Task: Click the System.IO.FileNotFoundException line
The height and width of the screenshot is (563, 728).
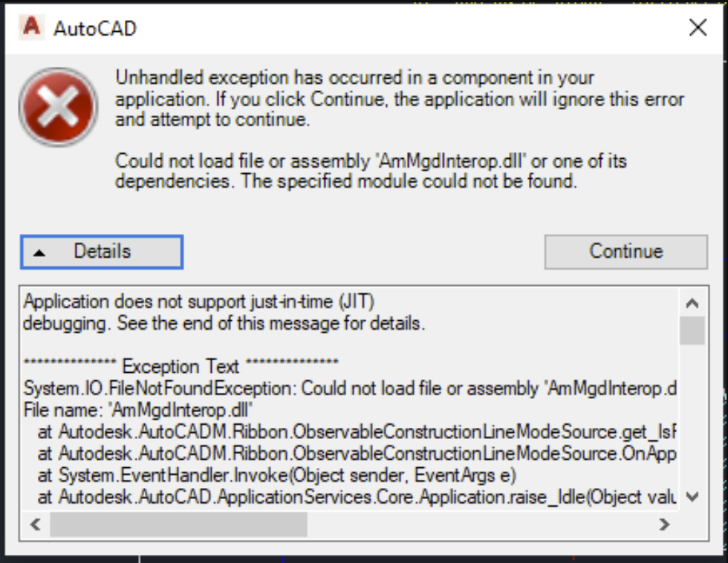Action: coord(349,388)
